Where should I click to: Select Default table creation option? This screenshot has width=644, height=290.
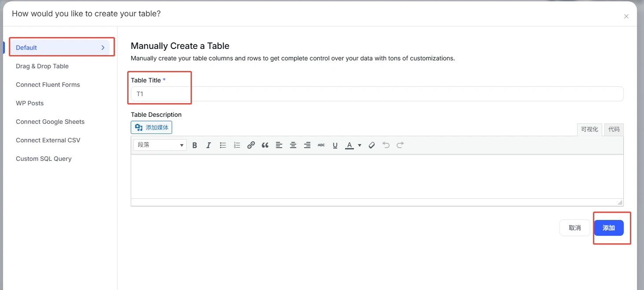pos(60,48)
